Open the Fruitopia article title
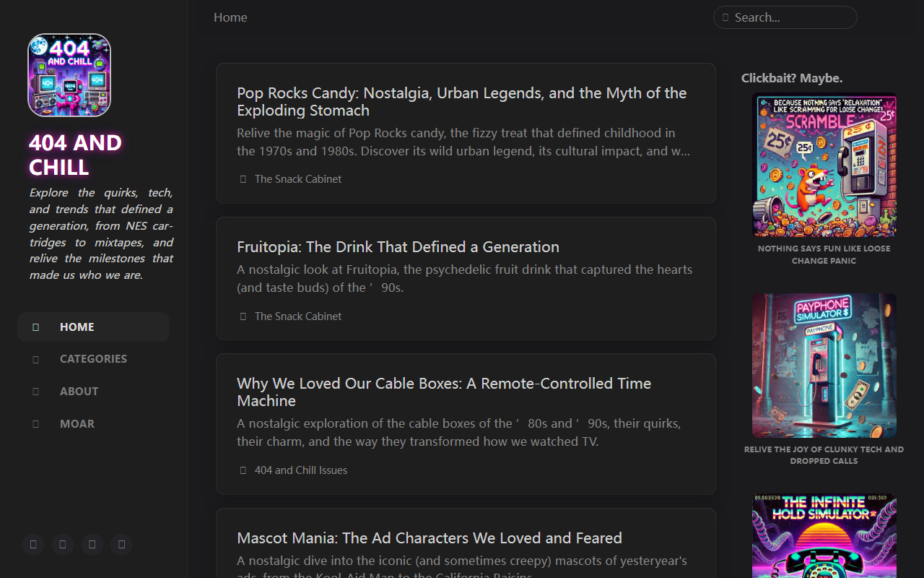 (398, 247)
